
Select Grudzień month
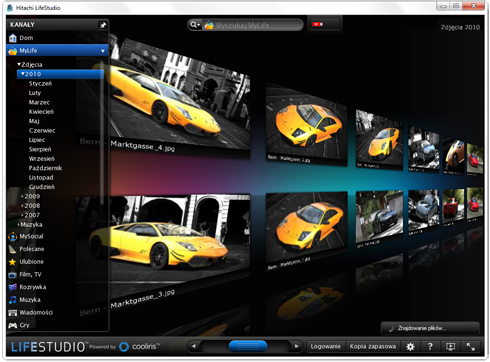(x=42, y=187)
